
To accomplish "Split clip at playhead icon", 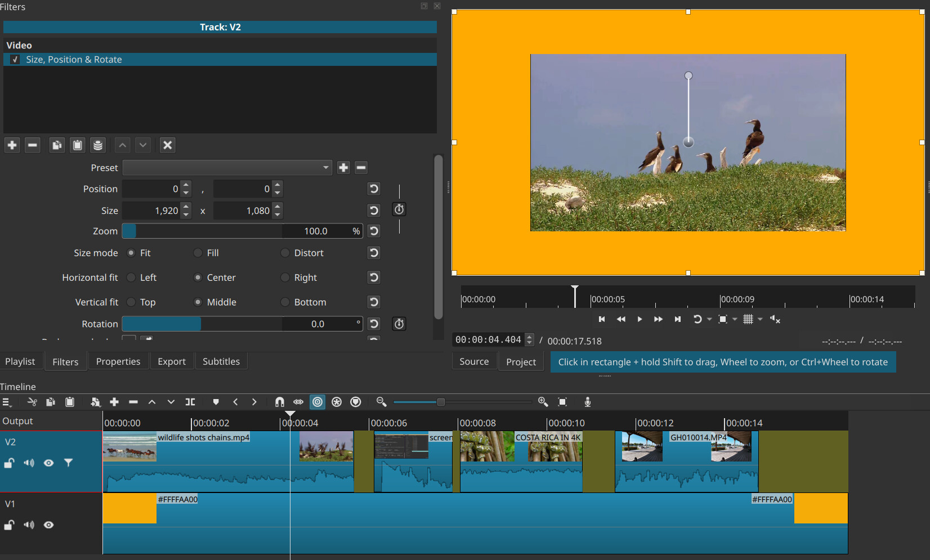I will pos(190,402).
